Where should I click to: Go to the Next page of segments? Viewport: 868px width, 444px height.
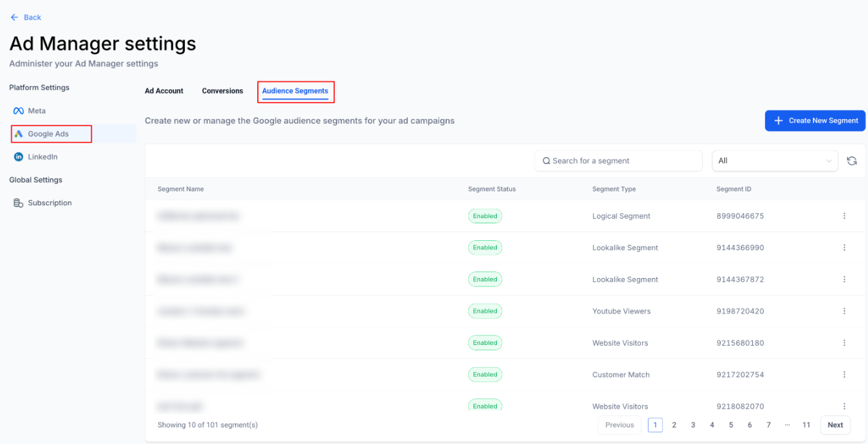tap(835, 425)
